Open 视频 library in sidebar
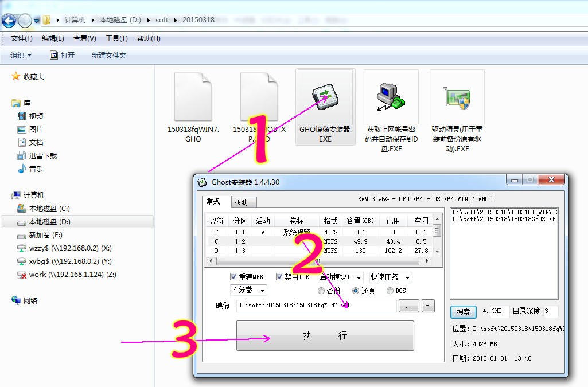588x387 pixels. pos(31,116)
